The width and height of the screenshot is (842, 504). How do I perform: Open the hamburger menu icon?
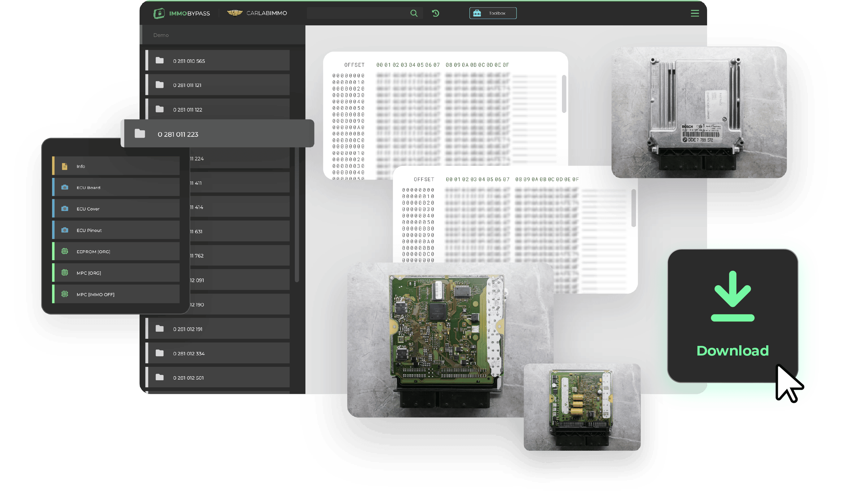pos(695,13)
